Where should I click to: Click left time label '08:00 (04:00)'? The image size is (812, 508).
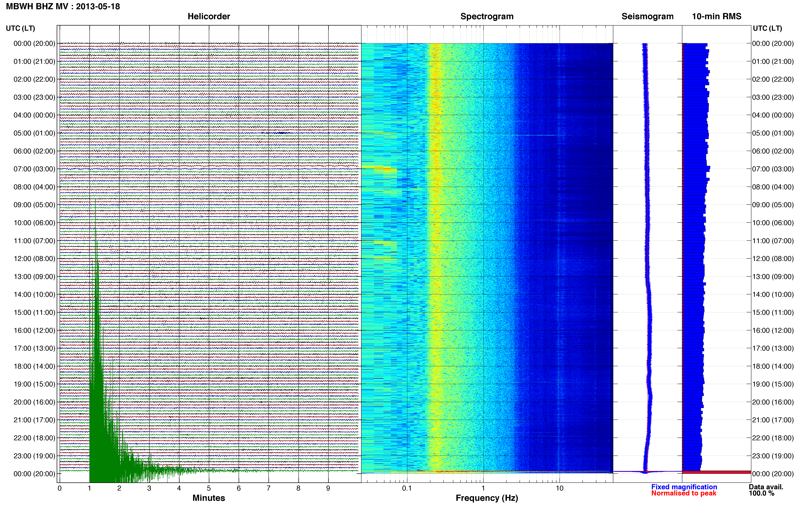34,187
